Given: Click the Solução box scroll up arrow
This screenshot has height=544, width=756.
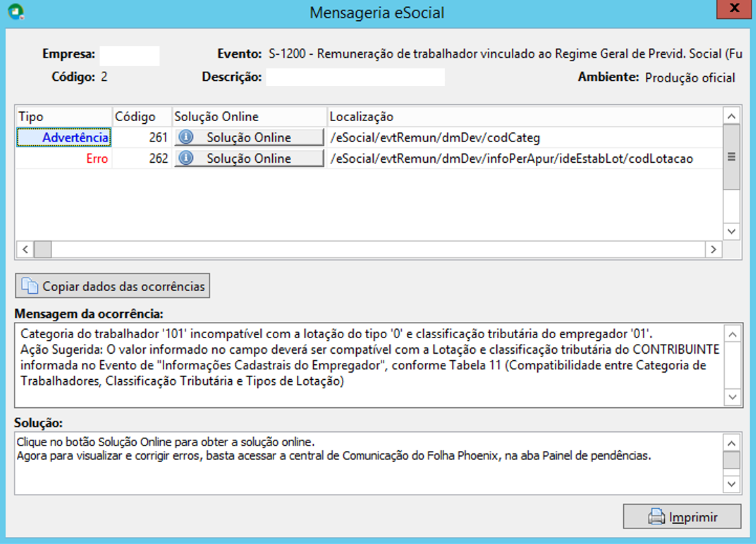Looking at the screenshot, I should click(731, 443).
